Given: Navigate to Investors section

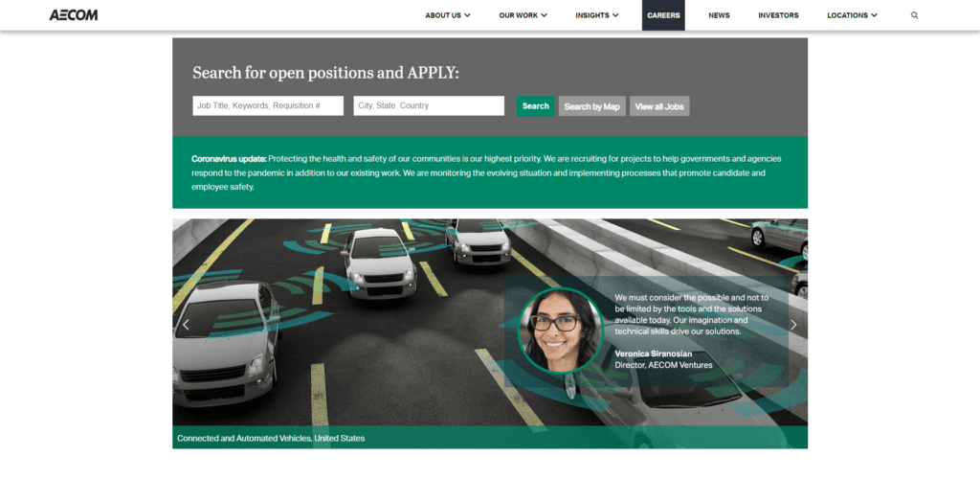Looking at the screenshot, I should click(x=778, y=15).
